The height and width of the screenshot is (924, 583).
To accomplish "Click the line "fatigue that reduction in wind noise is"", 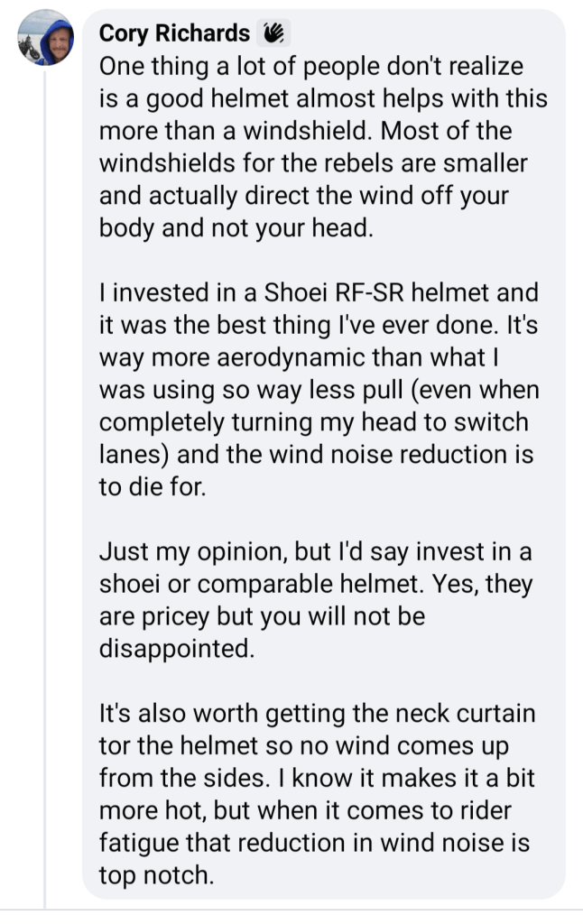I will point(314,844).
